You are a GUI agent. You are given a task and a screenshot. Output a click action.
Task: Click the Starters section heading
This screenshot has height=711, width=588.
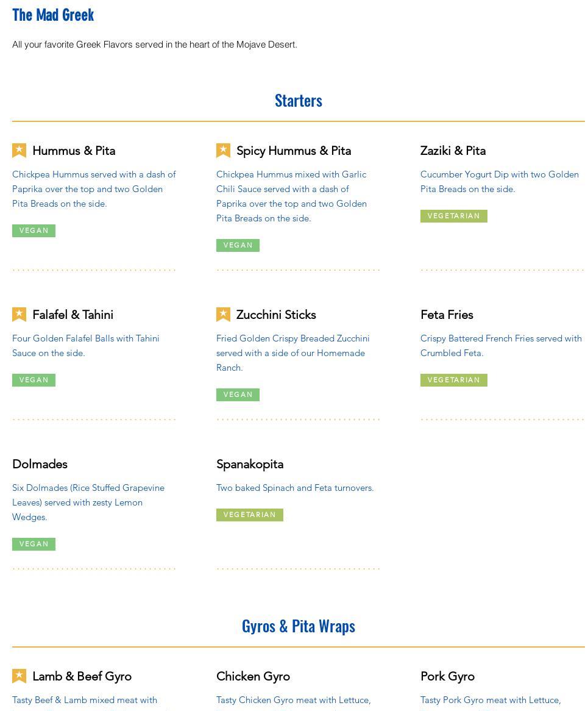(298, 101)
